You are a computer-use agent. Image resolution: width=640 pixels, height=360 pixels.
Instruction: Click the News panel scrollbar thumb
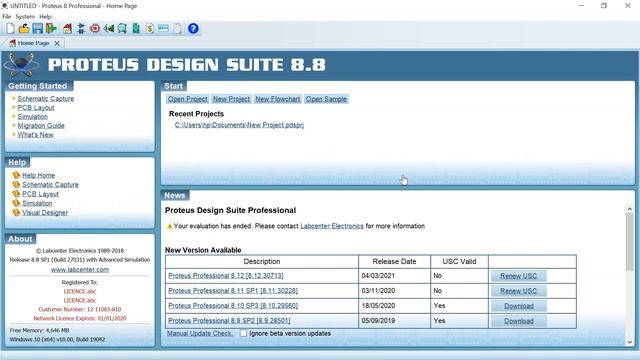[x=629, y=241]
